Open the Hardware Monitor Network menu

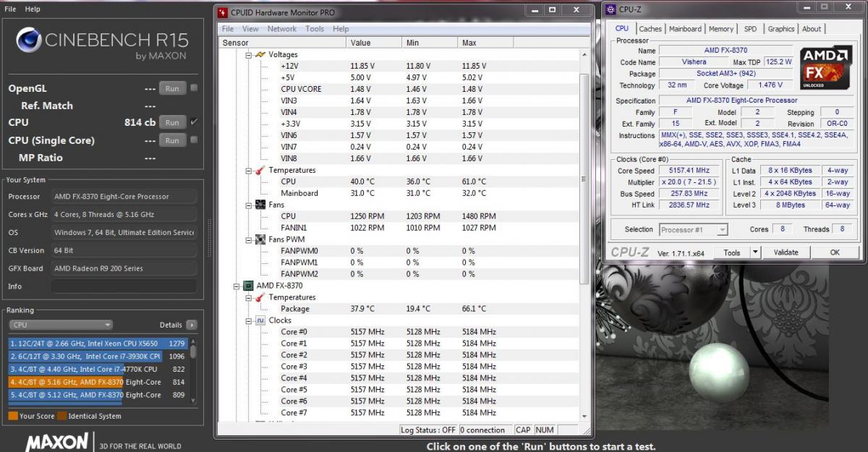click(x=282, y=29)
